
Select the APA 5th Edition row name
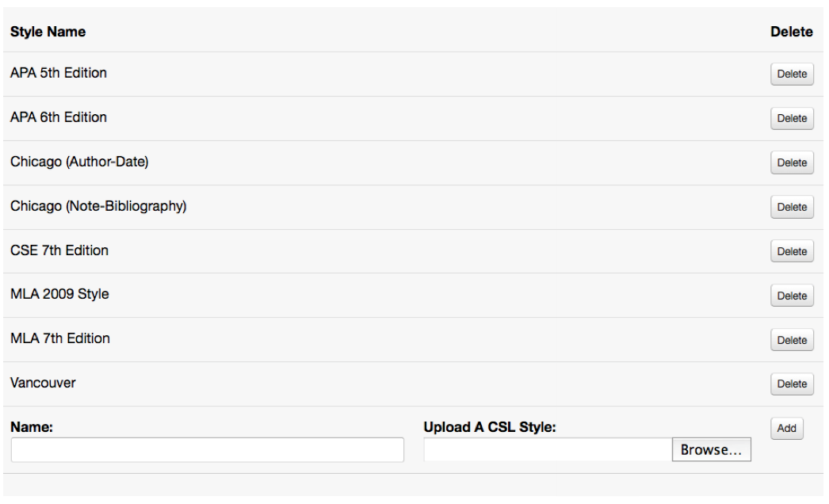[59, 73]
